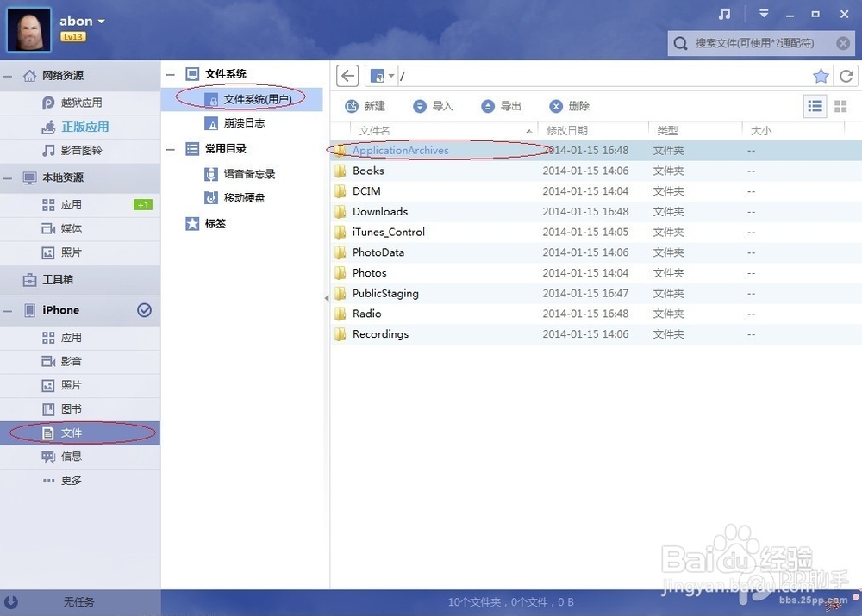
Task: Open the path root device dropdown
Action: click(383, 76)
